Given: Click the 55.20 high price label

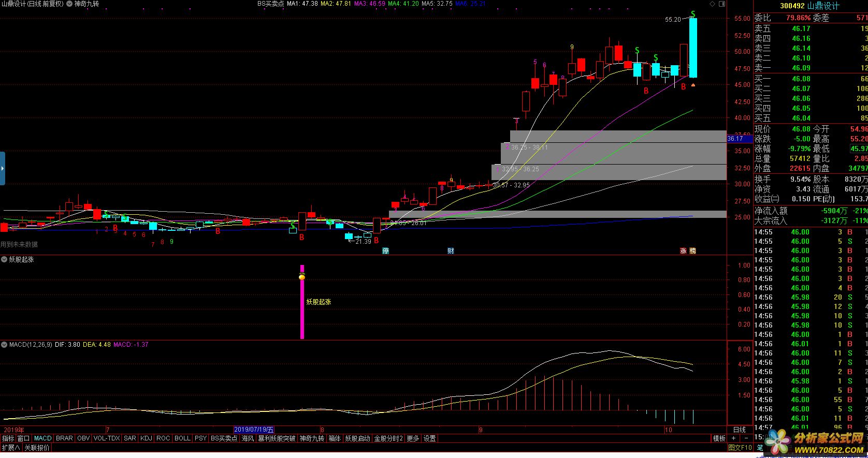Looking at the screenshot, I should tap(673, 20).
